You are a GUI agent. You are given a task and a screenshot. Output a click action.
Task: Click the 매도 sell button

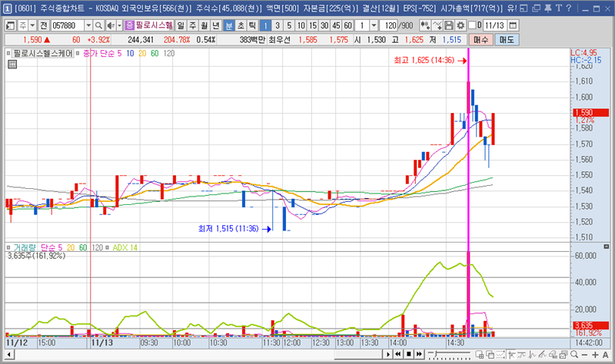pyautogui.click(x=507, y=39)
